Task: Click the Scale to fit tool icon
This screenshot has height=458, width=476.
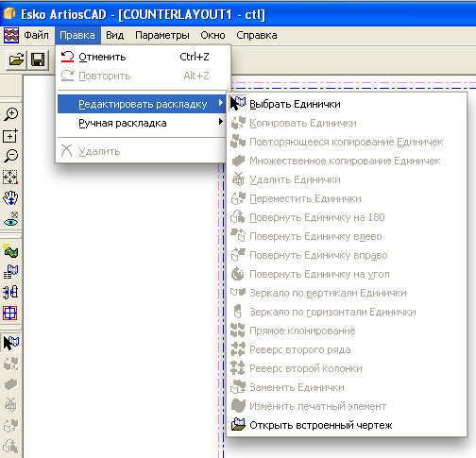Action: [x=10, y=177]
